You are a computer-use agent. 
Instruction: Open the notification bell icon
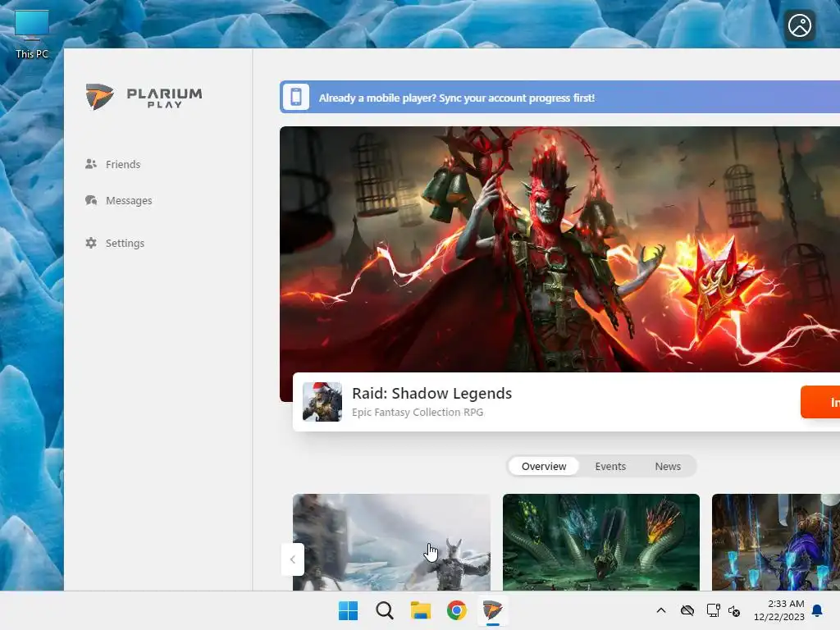point(818,610)
